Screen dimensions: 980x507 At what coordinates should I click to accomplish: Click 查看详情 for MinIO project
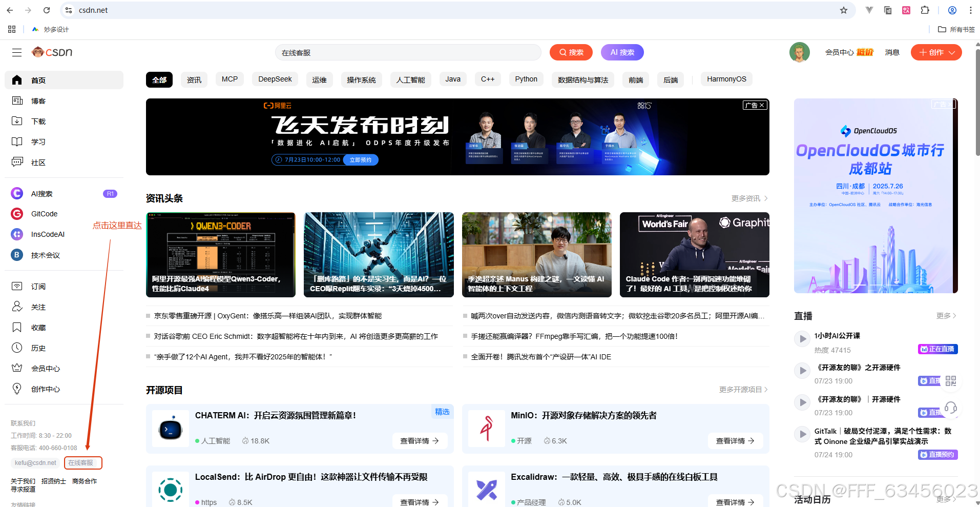(x=735, y=441)
